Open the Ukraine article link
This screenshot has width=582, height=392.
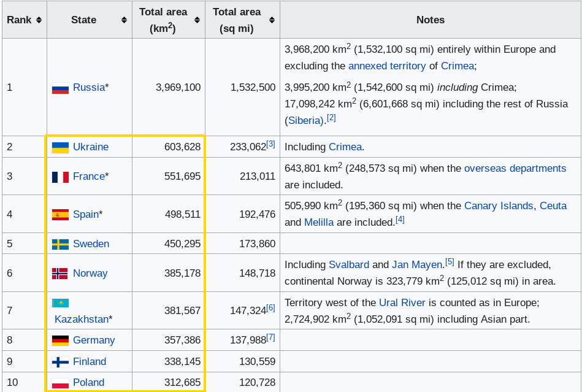[x=91, y=147]
